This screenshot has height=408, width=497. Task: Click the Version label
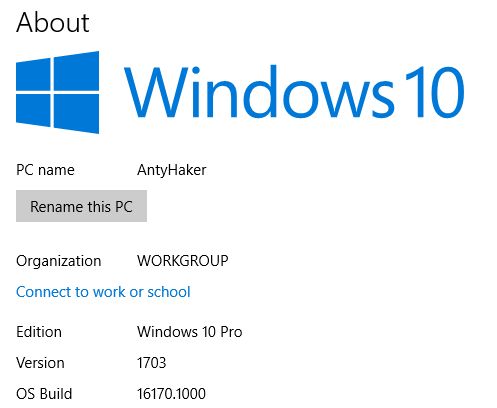pos(40,363)
